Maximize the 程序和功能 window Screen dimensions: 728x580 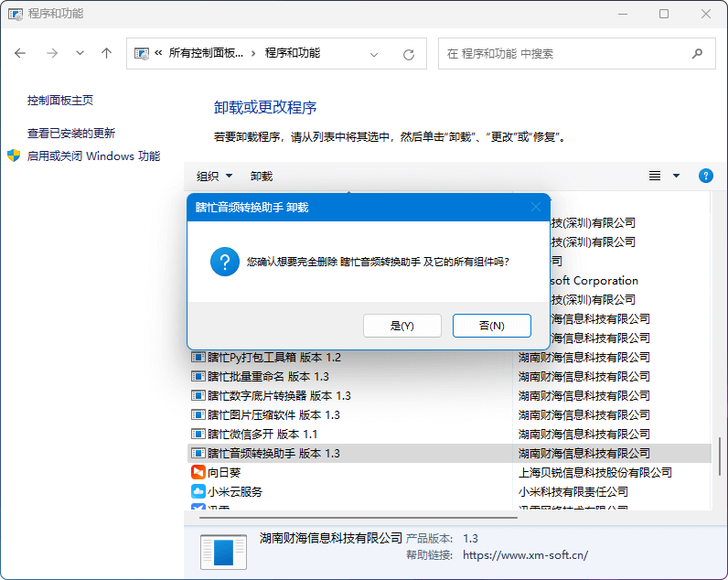[664, 14]
